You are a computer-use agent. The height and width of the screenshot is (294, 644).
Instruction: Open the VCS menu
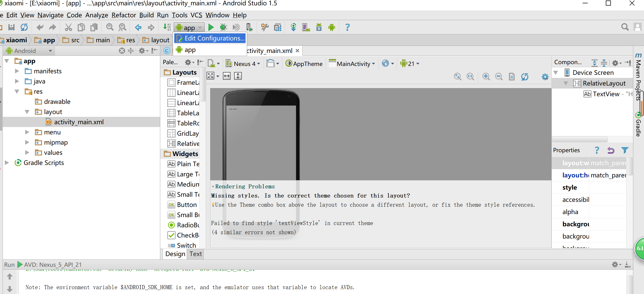coord(196,15)
